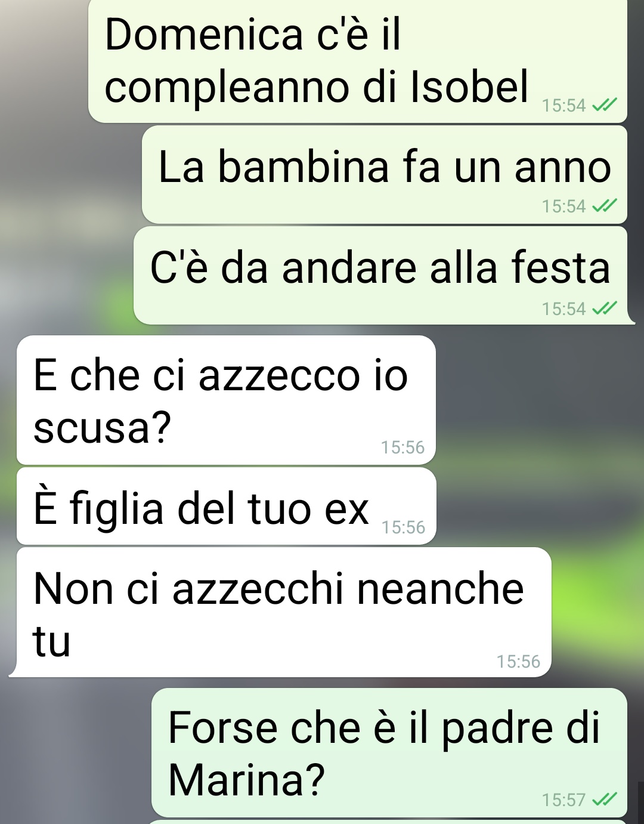This screenshot has width=644, height=824.
Task: Click the 15:54 timestamp under "alla festa" message
Action: coord(563,309)
